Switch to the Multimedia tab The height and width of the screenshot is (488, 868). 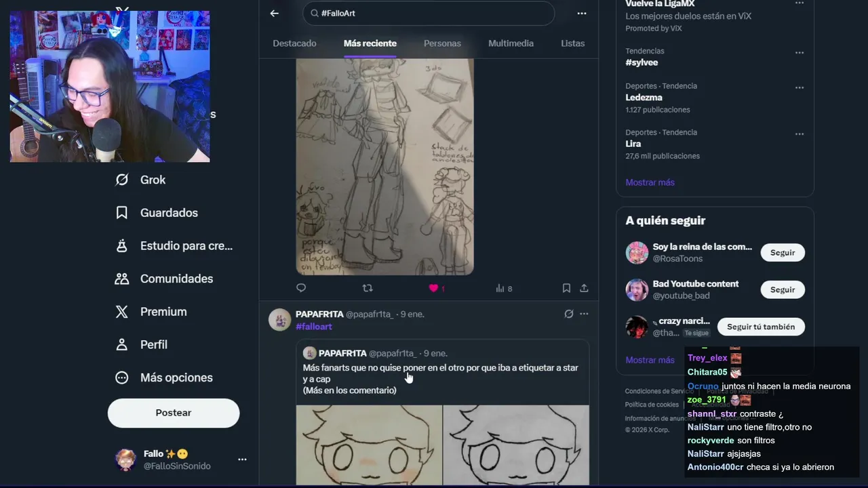click(x=511, y=43)
